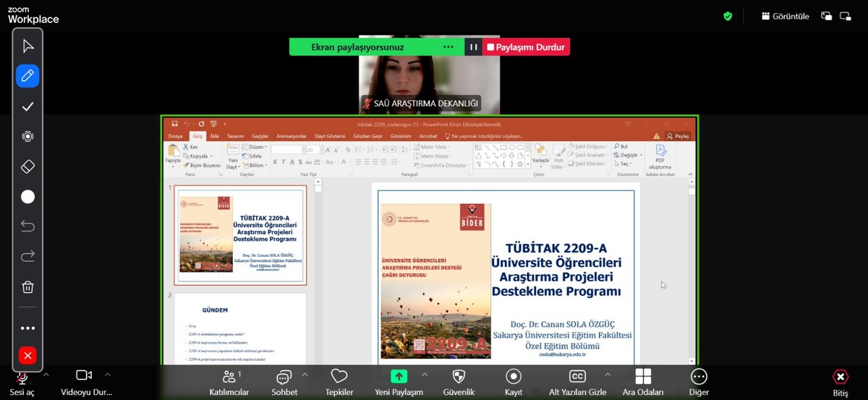Screen dimensions: 868x400
Task: Select the checkmark stamp tool
Action: pyautogui.click(x=27, y=106)
